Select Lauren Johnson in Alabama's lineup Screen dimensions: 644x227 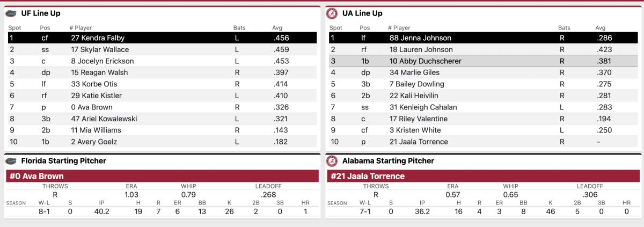coord(421,49)
